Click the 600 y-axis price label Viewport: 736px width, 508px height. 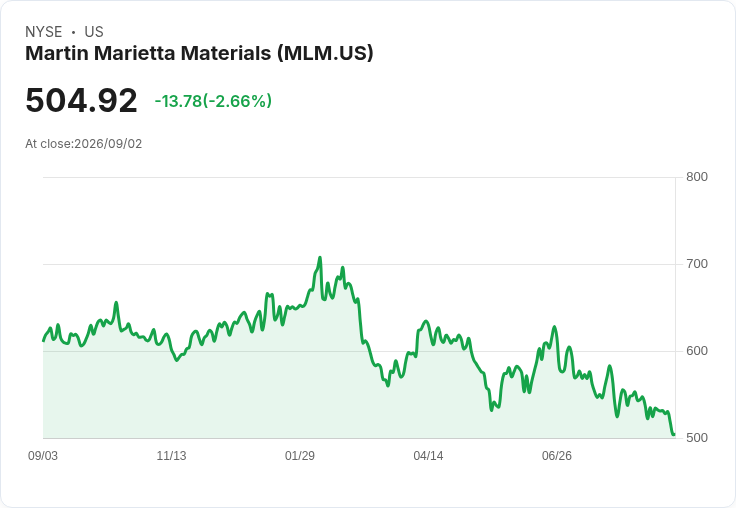(697, 351)
